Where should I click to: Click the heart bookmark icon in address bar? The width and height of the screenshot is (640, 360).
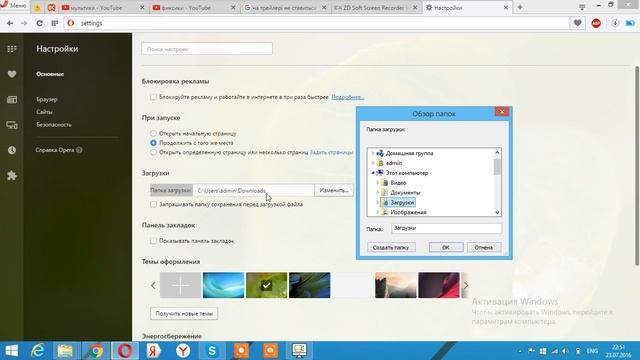[577, 23]
